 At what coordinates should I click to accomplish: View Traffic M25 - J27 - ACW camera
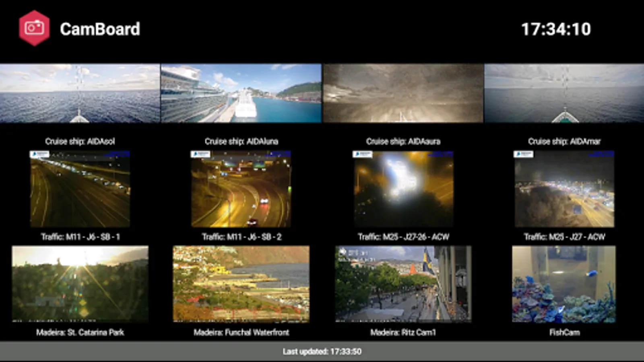click(x=564, y=189)
